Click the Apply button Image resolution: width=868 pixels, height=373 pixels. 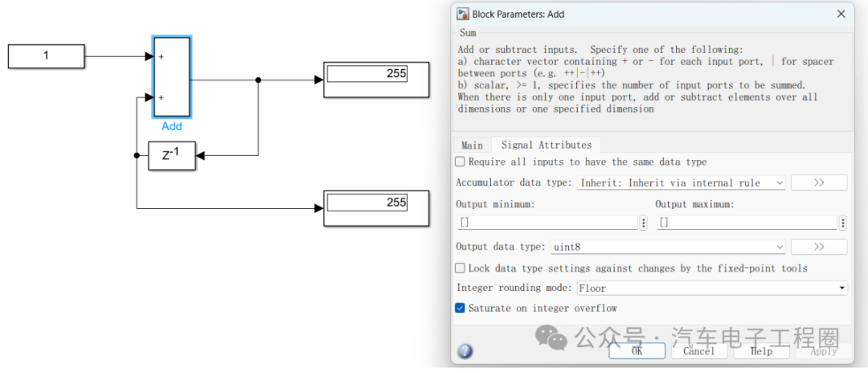(x=824, y=350)
